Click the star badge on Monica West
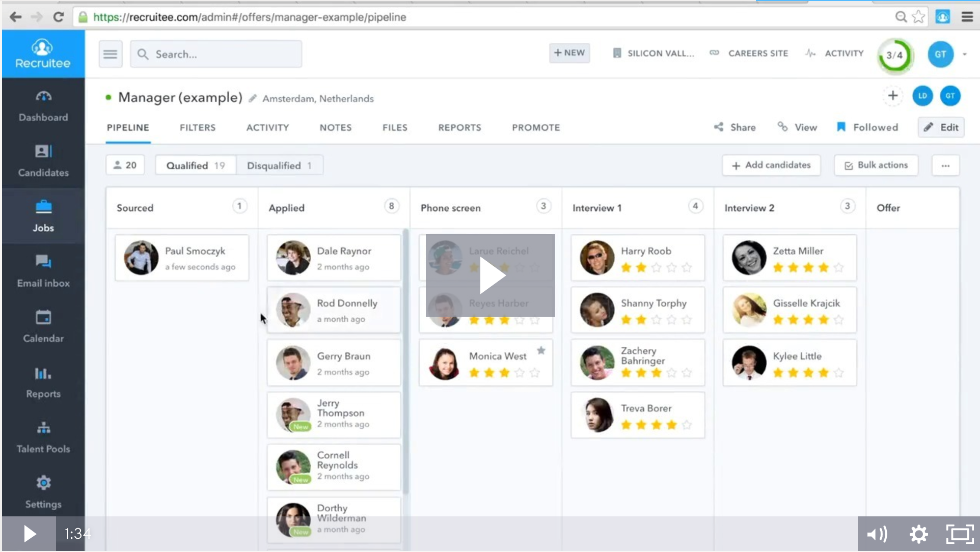The height and width of the screenshot is (552, 980). pyautogui.click(x=541, y=350)
